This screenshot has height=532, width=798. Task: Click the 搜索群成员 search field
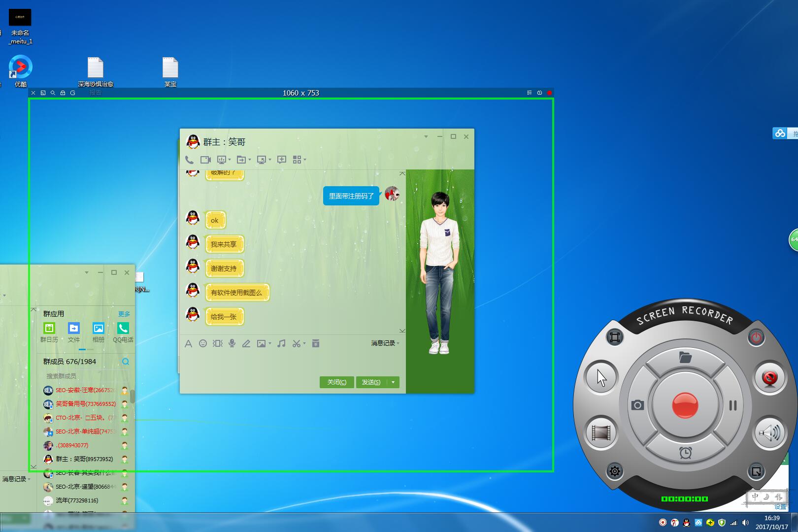(84, 376)
